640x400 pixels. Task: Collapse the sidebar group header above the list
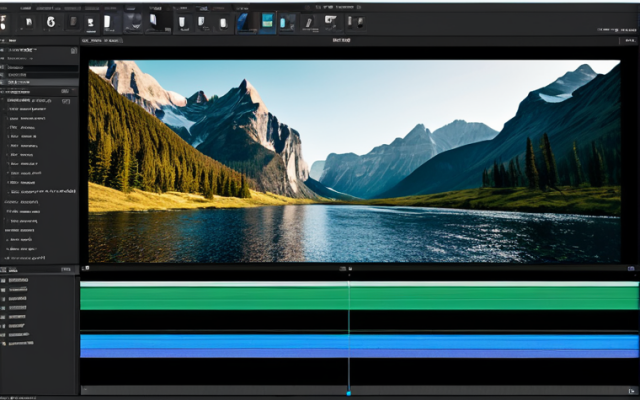(29, 100)
